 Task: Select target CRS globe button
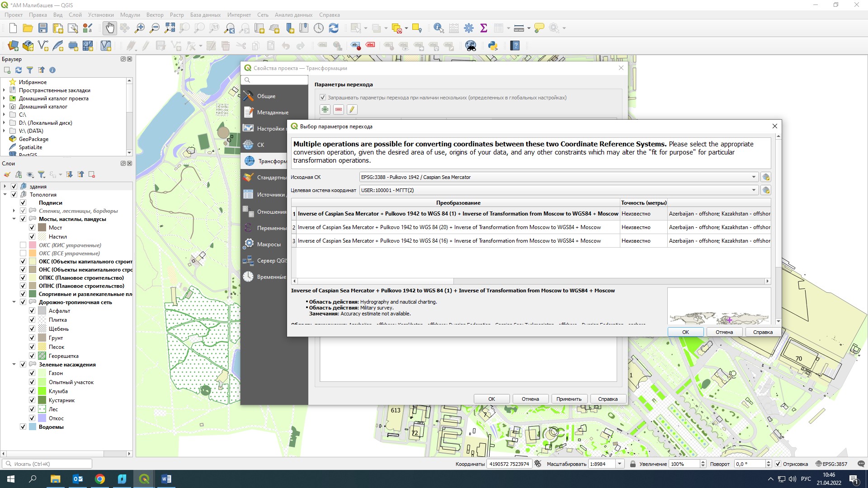pos(766,190)
